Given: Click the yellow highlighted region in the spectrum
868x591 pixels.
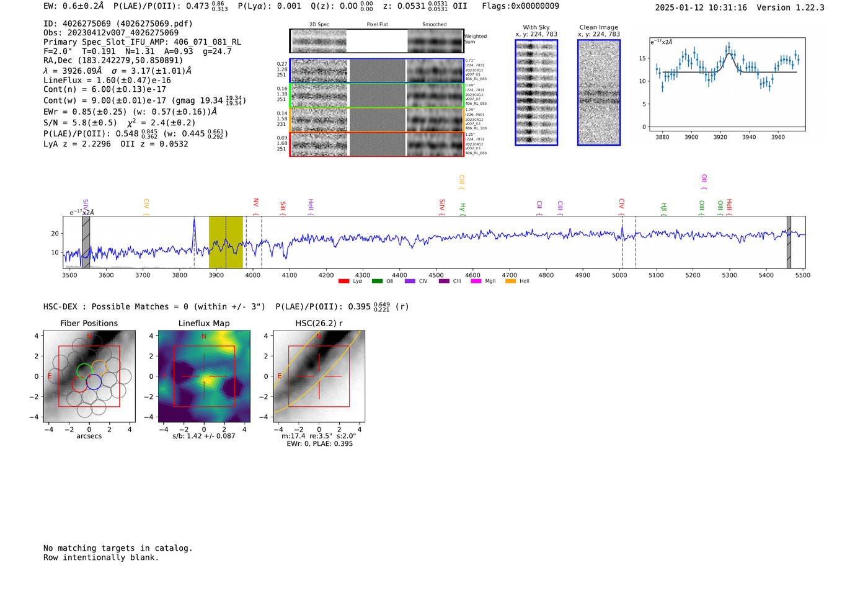Looking at the screenshot, I should point(226,242).
